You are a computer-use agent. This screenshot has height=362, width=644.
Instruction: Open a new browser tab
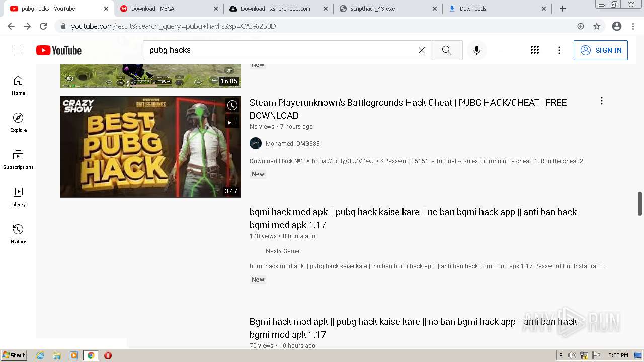pyautogui.click(x=563, y=9)
